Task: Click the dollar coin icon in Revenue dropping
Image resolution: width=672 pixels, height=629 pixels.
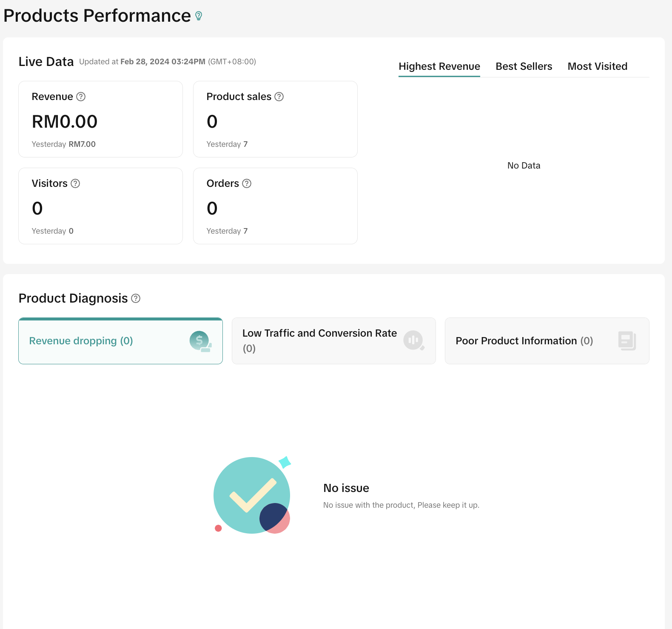Action: click(x=200, y=341)
